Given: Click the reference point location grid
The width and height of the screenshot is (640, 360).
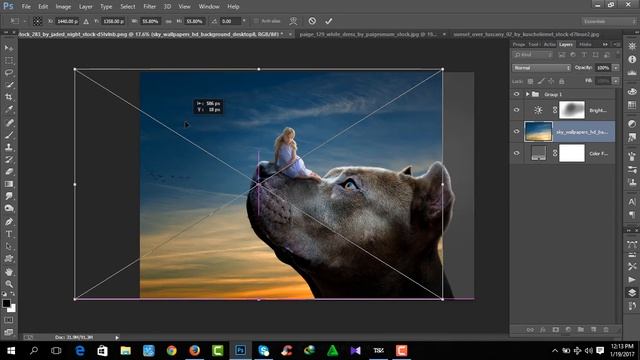Looking at the screenshot, I should pyautogui.click(x=37, y=21).
